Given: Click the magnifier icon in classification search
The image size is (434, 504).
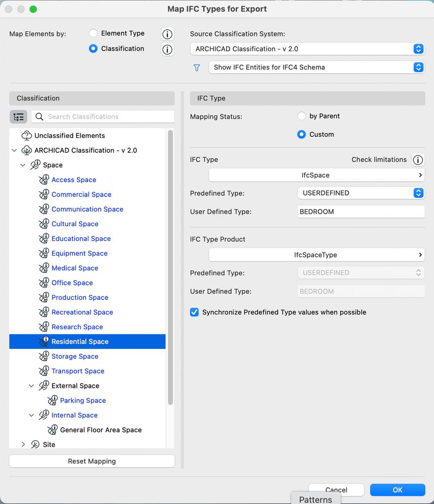Looking at the screenshot, I should 39,117.
